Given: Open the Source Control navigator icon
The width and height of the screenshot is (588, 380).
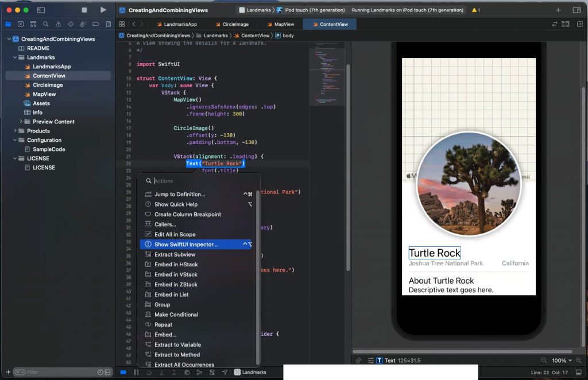Looking at the screenshot, I should (21, 24).
